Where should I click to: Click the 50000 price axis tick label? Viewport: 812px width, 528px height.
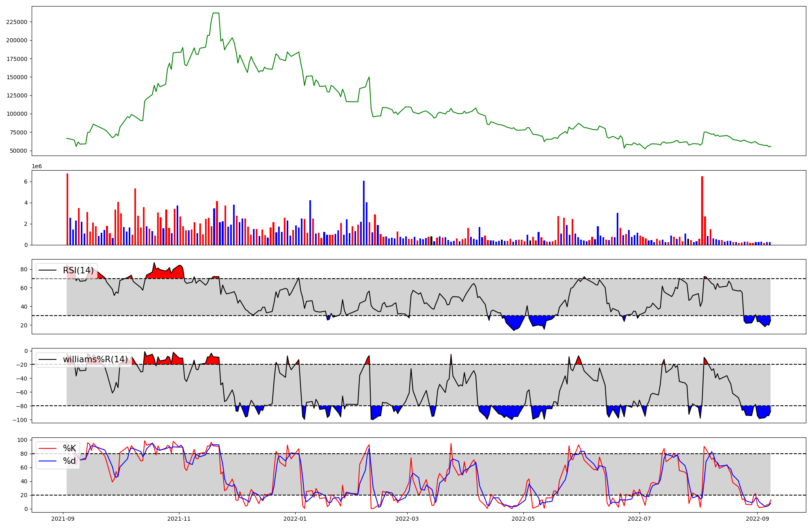19,151
